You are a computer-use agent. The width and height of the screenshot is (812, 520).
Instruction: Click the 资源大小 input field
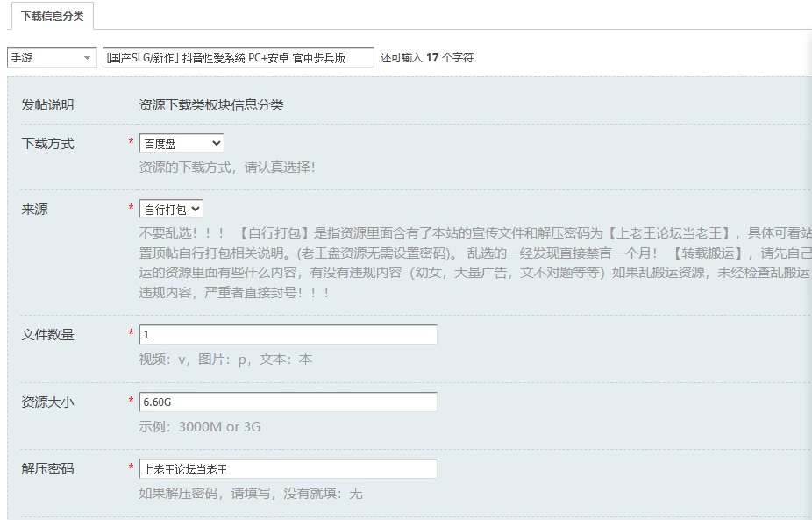coord(288,402)
